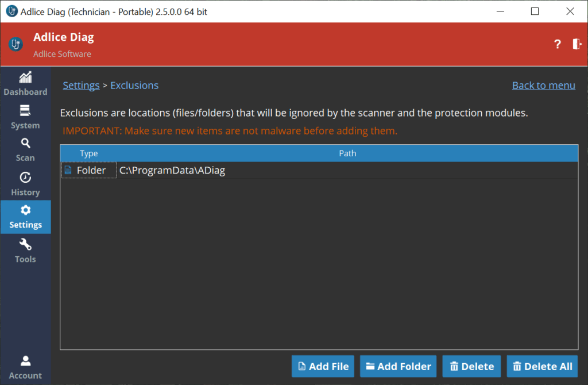Image resolution: width=588 pixels, height=385 pixels.
Task: Go to the Scan page
Action: tap(25, 150)
